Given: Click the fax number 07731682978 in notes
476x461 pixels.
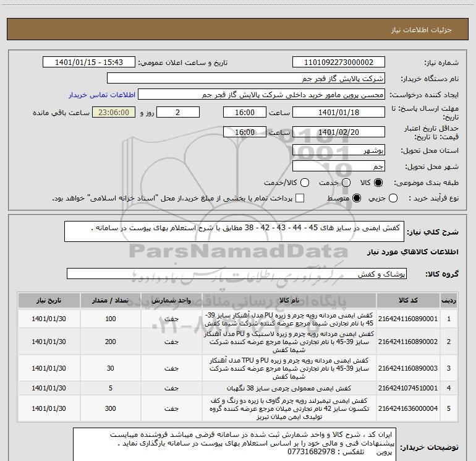Looking at the screenshot, I should point(311,452).
